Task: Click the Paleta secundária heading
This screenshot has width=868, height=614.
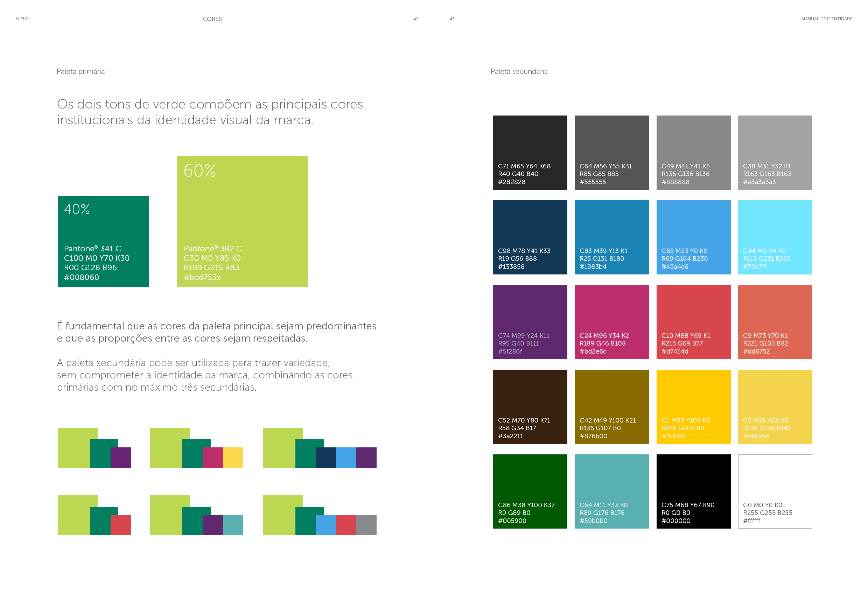Action: [519, 71]
